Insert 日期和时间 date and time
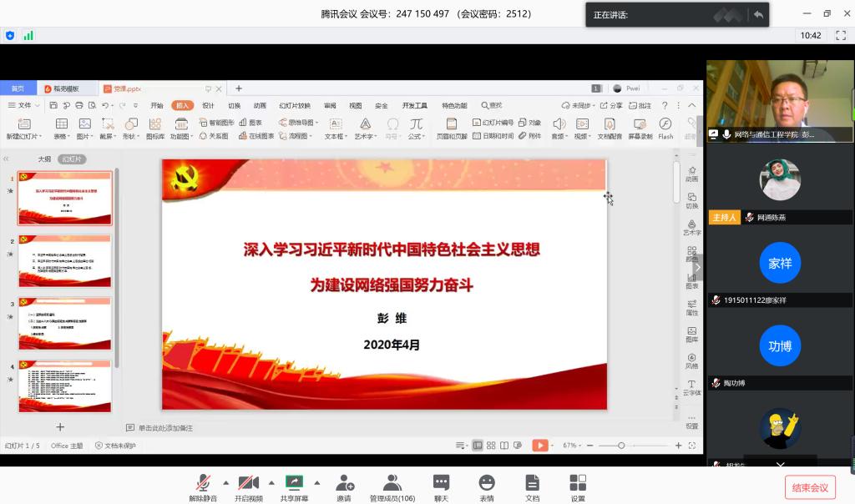 493,136
